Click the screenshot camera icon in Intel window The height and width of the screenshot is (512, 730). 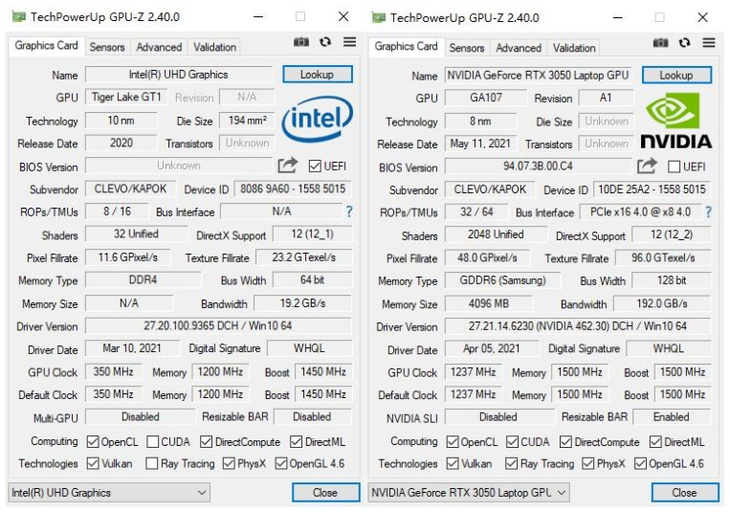(x=301, y=43)
